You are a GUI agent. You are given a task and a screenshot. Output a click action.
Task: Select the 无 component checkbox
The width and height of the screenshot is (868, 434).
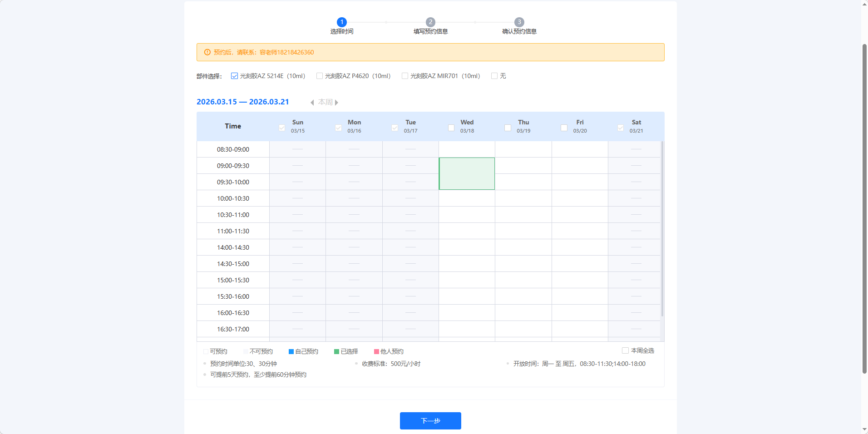494,76
